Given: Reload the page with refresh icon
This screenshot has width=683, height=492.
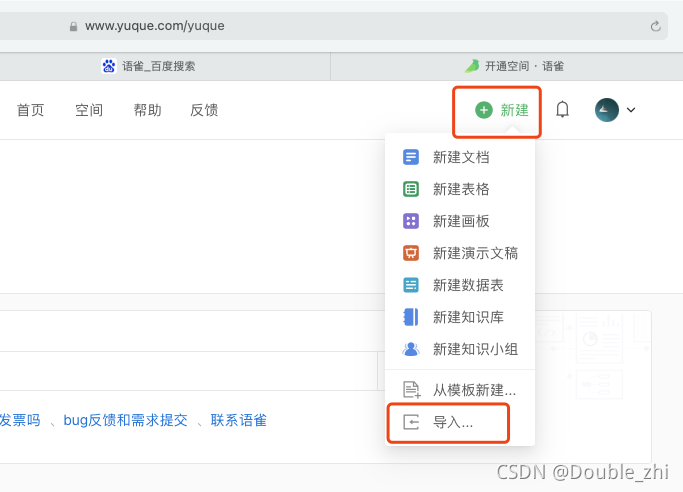Looking at the screenshot, I should pyautogui.click(x=656, y=26).
